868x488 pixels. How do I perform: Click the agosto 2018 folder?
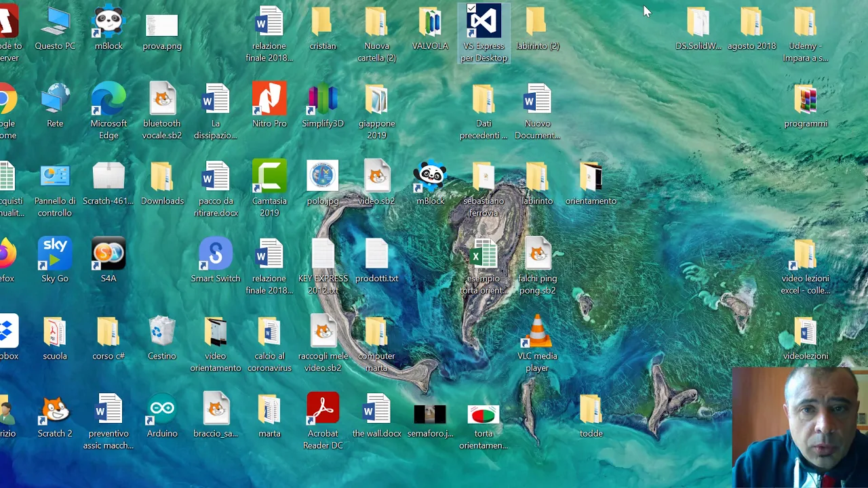click(x=751, y=28)
